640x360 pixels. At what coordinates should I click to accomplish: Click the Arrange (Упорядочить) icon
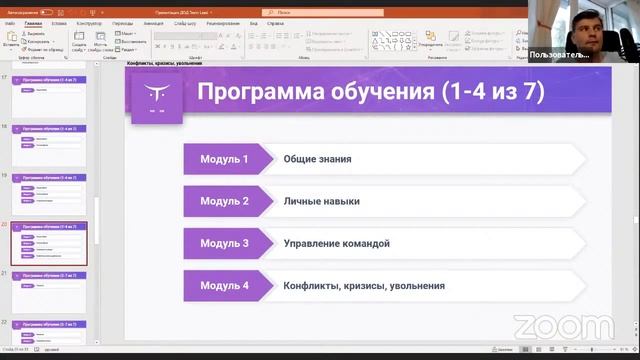click(x=430, y=36)
